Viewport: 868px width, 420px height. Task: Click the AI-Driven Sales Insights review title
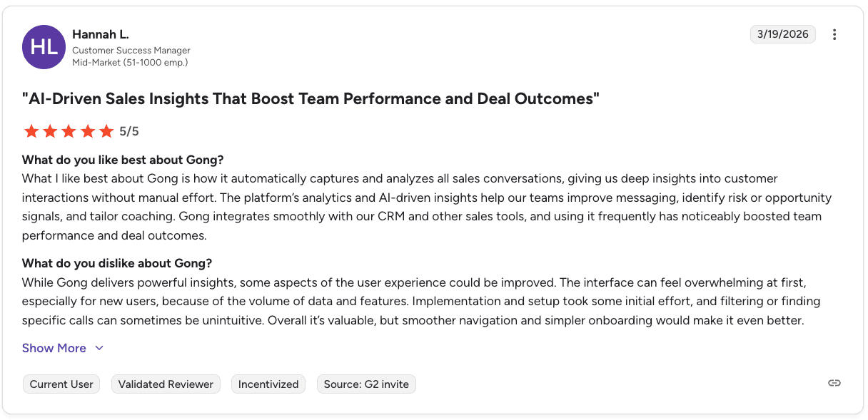pos(311,98)
